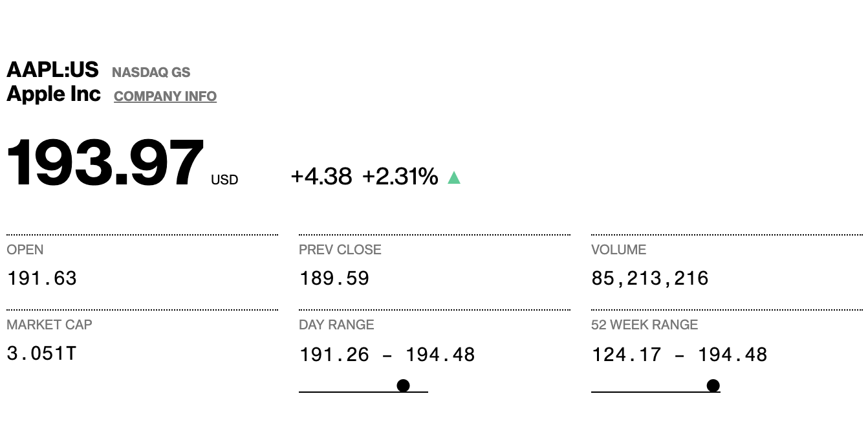Click the Apple Inc company name
The image size is (868, 440).
pyautogui.click(x=54, y=94)
